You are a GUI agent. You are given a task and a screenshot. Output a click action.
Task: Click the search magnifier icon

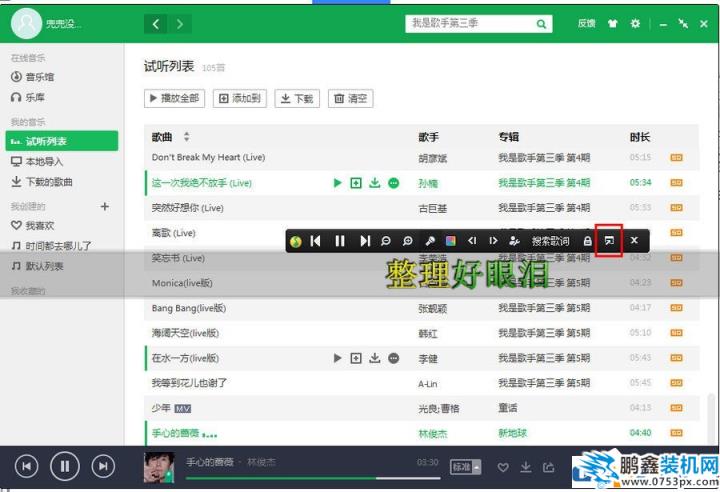[541, 24]
